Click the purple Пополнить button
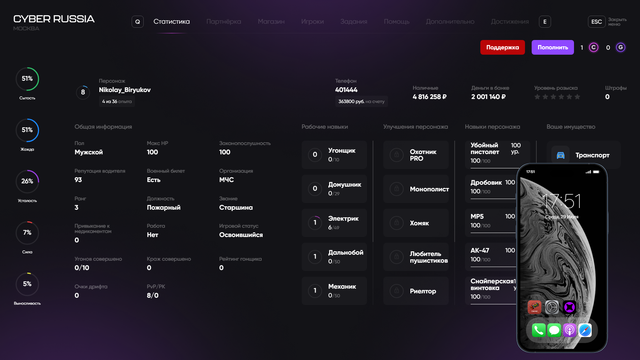The image size is (640, 360). pyautogui.click(x=553, y=47)
